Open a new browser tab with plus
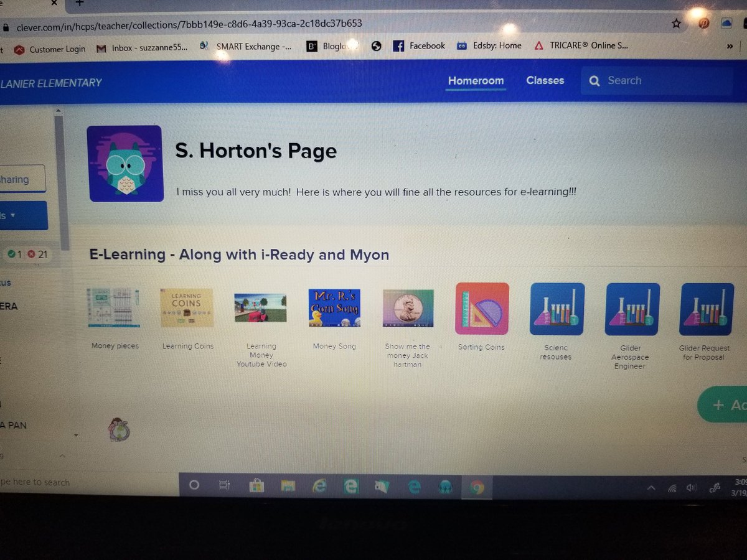 (x=79, y=3)
